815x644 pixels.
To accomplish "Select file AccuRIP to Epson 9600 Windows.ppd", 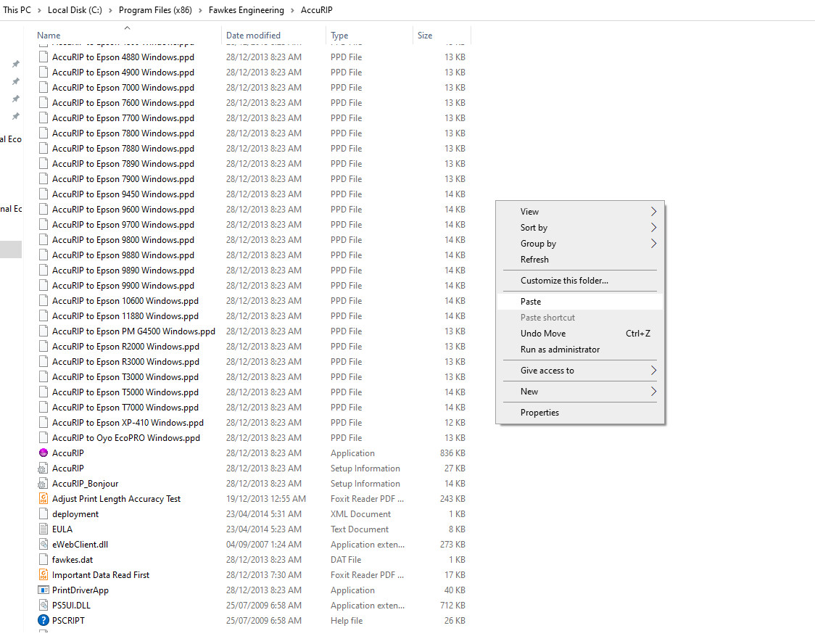I will tap(123, 210).
